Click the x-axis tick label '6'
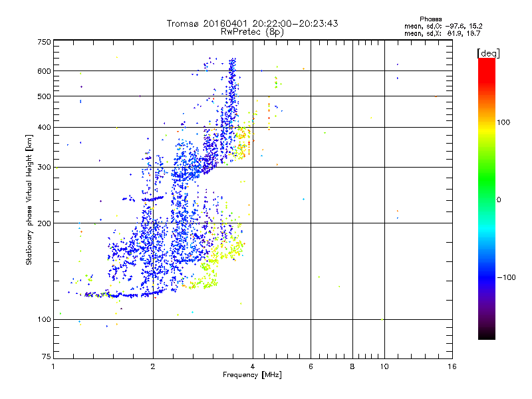 point(311,366)
